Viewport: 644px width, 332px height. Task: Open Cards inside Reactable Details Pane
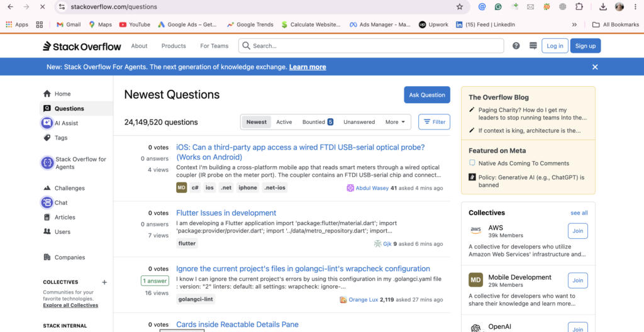coord(237,324)
